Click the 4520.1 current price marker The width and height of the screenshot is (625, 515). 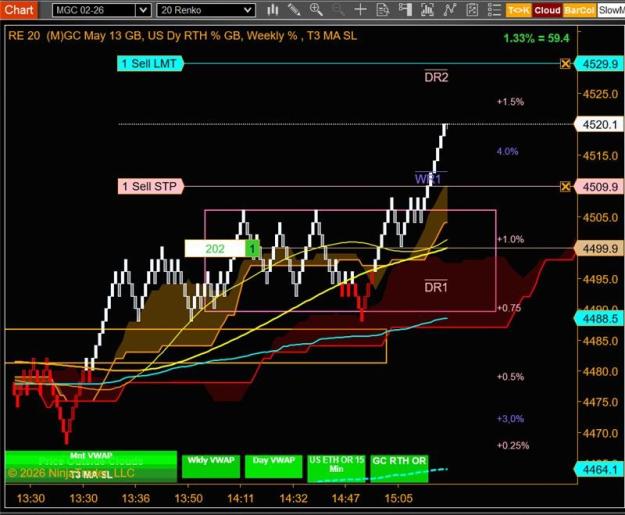coord(599,125)
